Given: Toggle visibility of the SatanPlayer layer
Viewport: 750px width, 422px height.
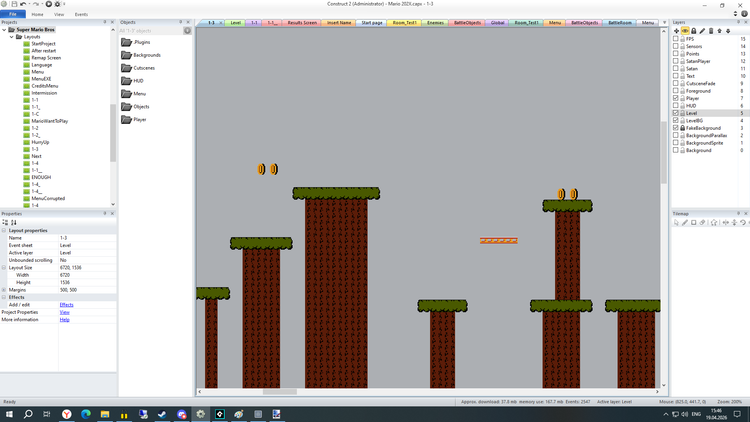Looking at the screenshot, I should 676,61.
